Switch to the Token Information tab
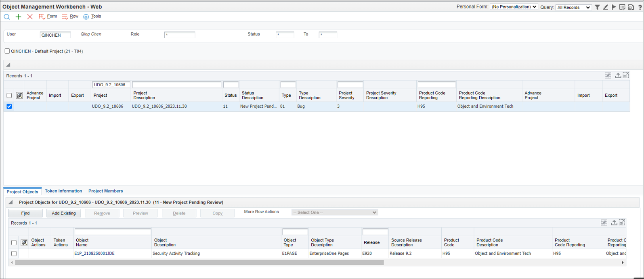Screen dimensions: 644x279 [x=63, y=191]
